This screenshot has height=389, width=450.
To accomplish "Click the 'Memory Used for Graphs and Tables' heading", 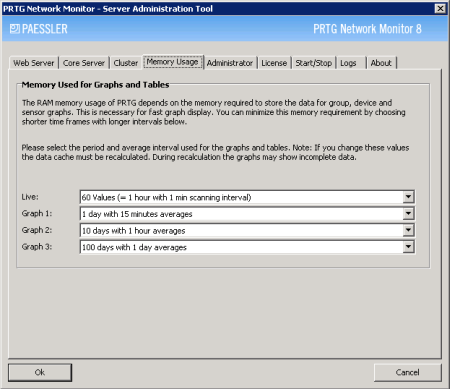I will click(x=95, y=85).
